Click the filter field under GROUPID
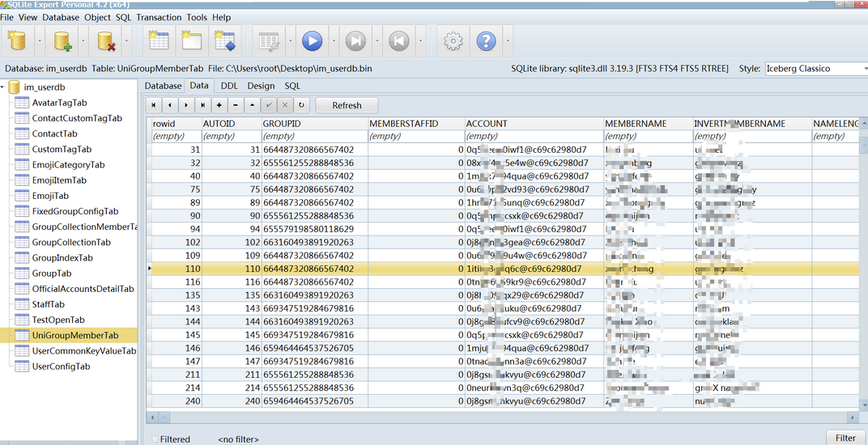Image resolution: width=868 pixels, height=445 pixels. tap(314, 136)
